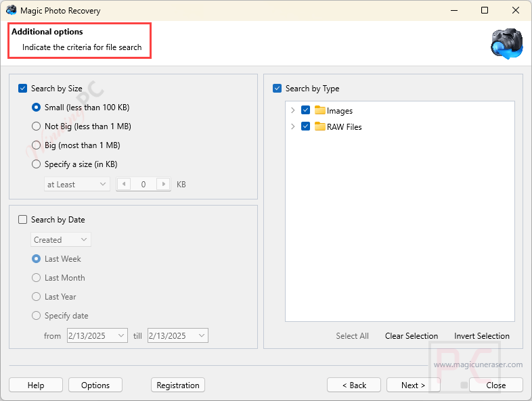The width and height of the screenshot is (532, 401).
Task: Open the www.magicuneraser.com link
Action: tap(478, 364)
